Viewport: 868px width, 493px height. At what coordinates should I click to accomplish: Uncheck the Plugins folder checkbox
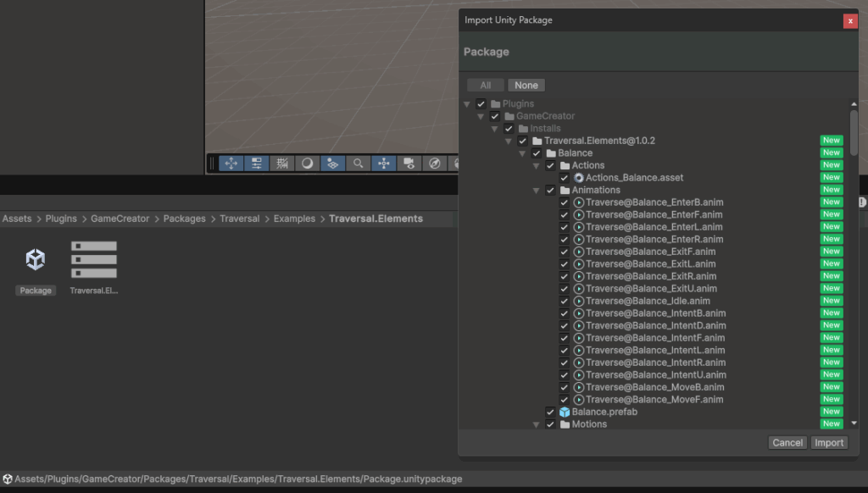[481, 104]
